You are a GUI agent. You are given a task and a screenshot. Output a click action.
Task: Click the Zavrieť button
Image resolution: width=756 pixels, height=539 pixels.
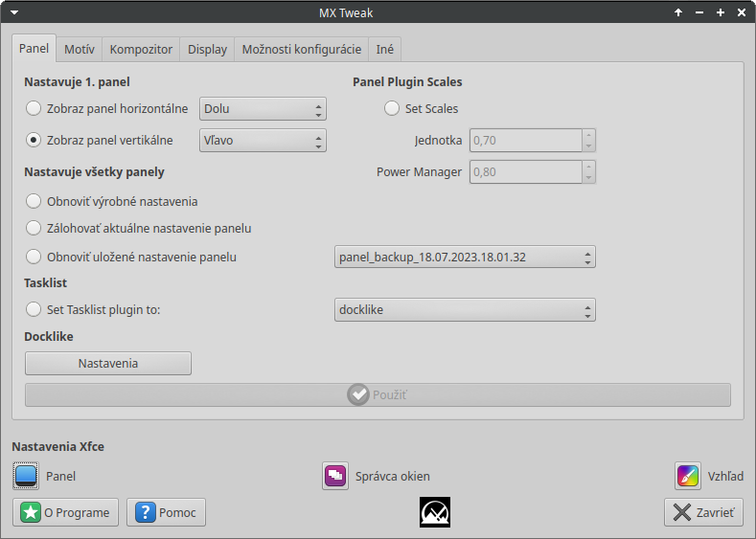(703, 512)
